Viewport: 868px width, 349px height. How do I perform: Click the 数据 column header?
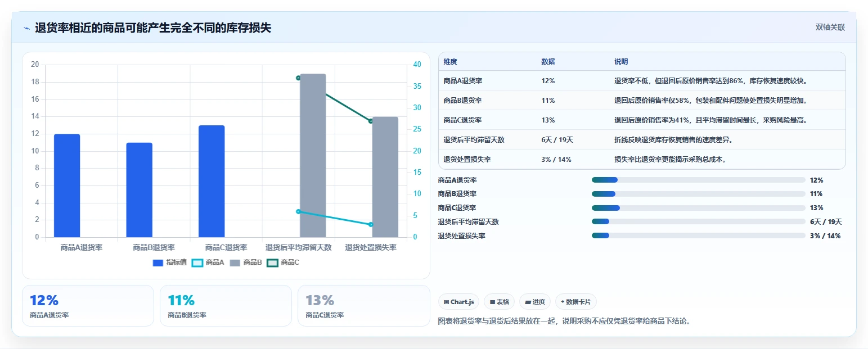[x=548, y=61]
